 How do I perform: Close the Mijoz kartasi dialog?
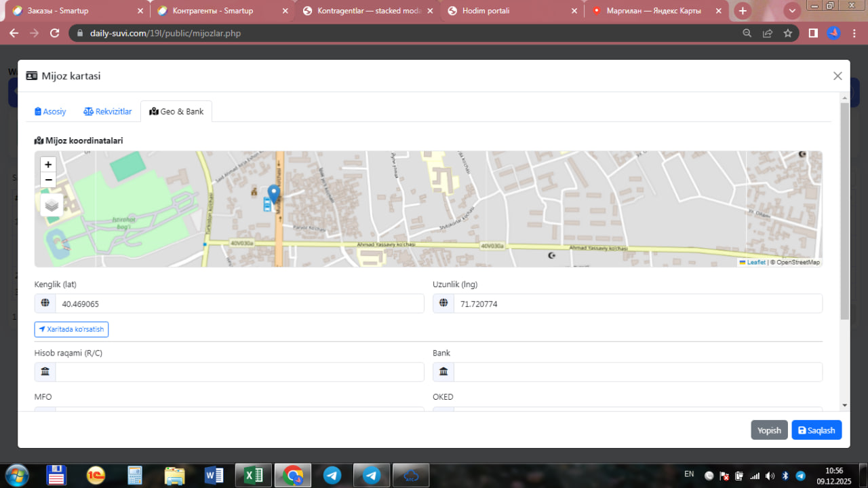[x=837, y=76]
